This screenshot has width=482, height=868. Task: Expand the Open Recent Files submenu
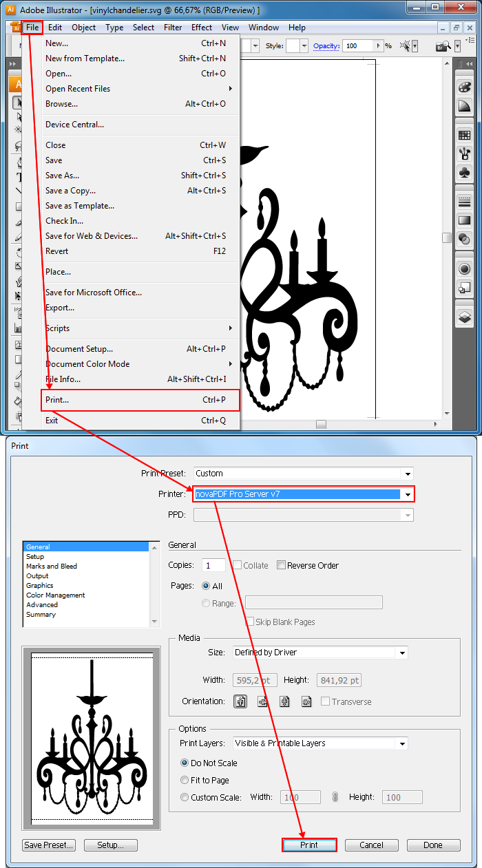click(x=231, y=89)
